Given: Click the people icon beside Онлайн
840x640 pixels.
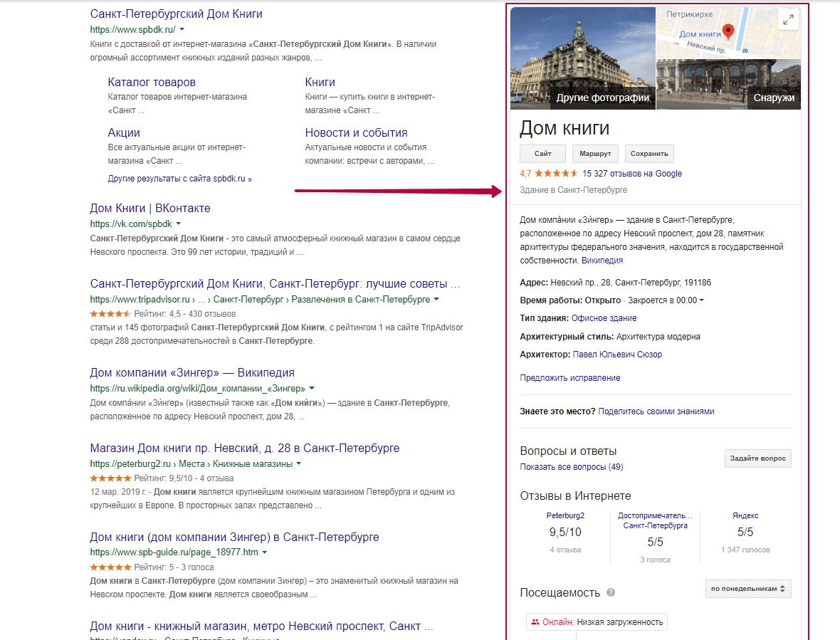Looking at the screenshot, I should pos(535,621).
